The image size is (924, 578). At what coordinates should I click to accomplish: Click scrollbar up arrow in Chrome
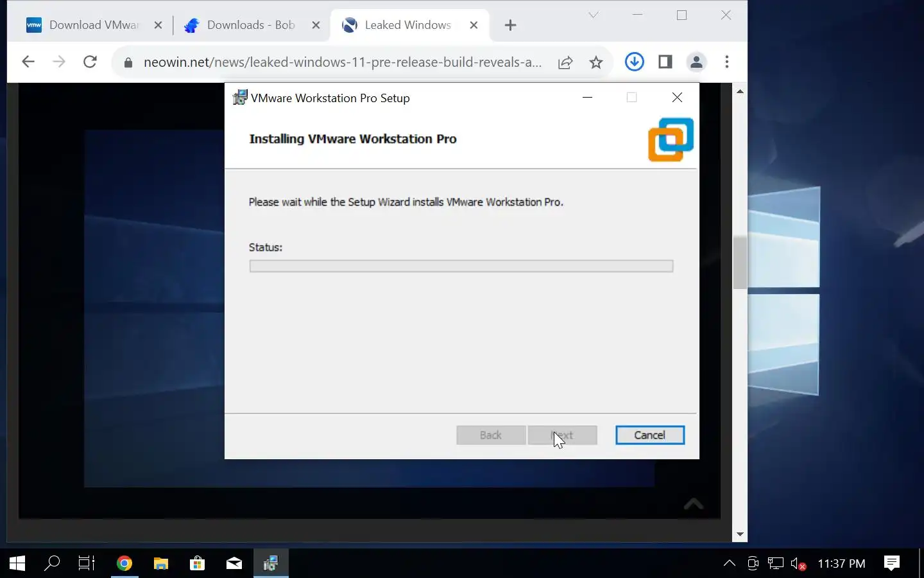(740, 91)
